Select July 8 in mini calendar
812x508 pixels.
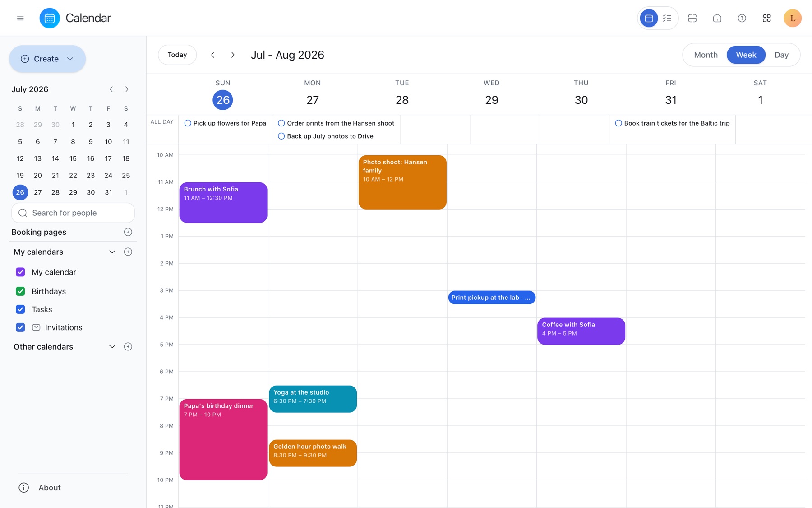[73, 142]
